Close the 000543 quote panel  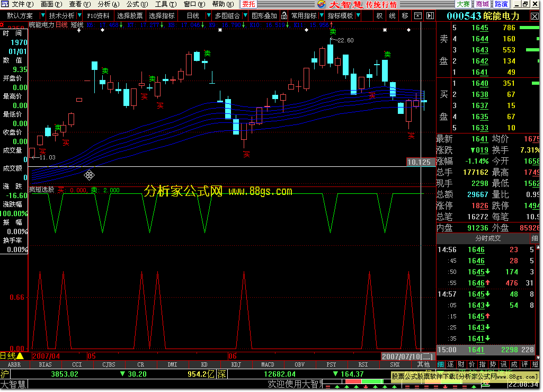[x=535, y=16]
